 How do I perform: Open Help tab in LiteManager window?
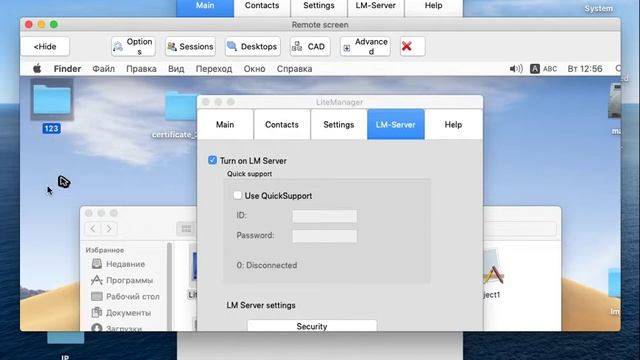[453, 124]
